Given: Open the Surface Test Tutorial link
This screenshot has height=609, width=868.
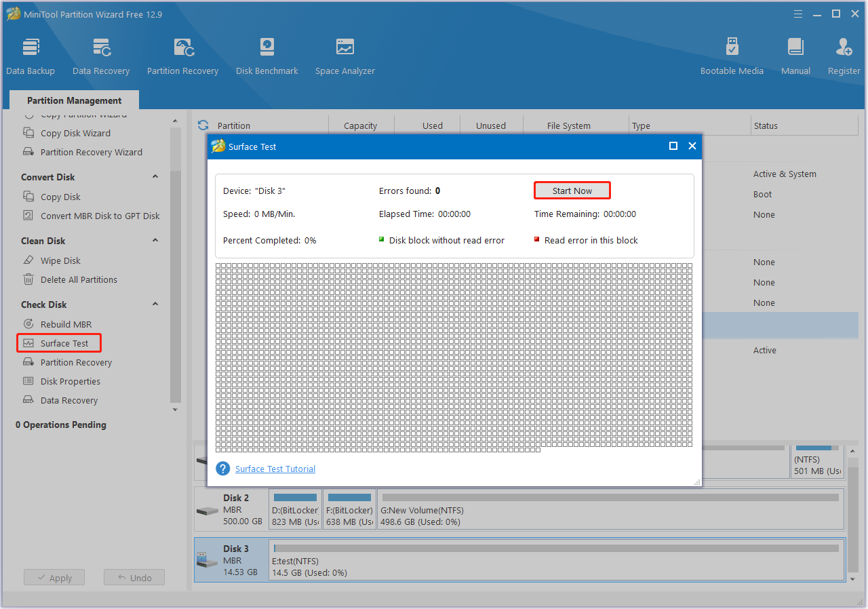Looking at the screenshot, I should pyautogui.click(x=275, y=469).
